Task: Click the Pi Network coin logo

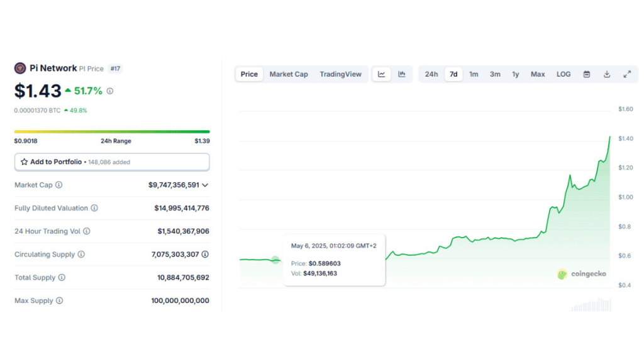Action: coord(20,68)
